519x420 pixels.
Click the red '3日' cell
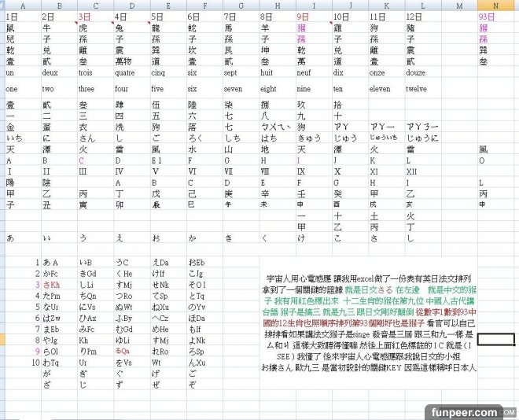click(86, 17)
